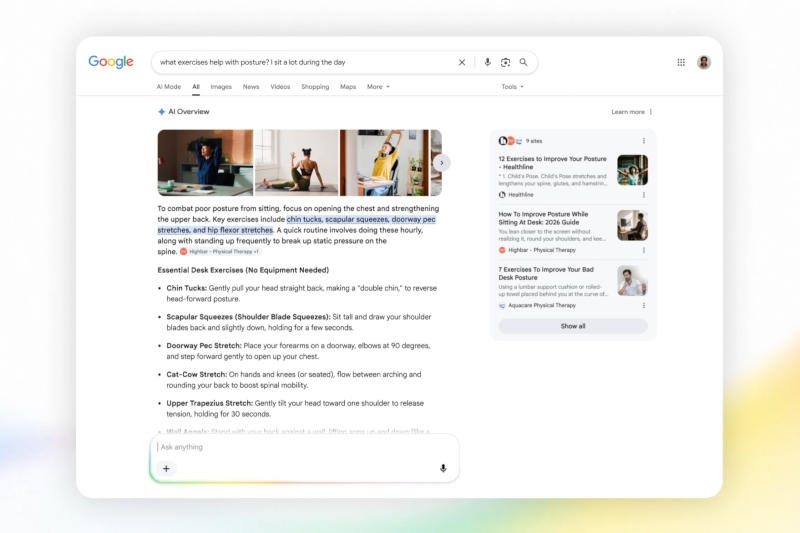Open the Shopping tab
800x533 pixels.
click(315, 87)
